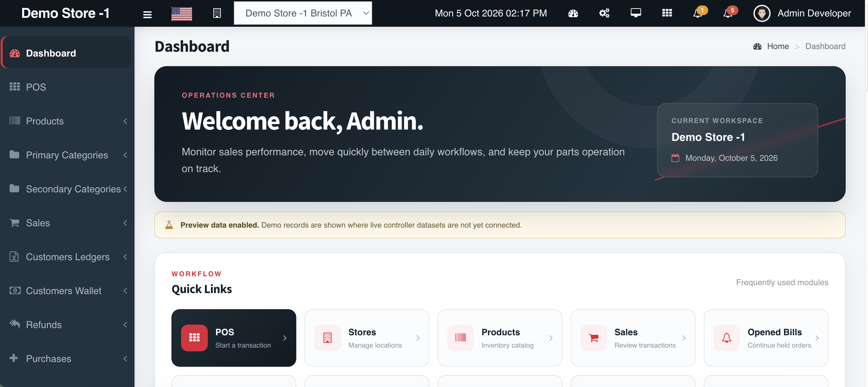Open the Purchases sidebar item
This screenshot has height=387, width=868.
[67, 359]
